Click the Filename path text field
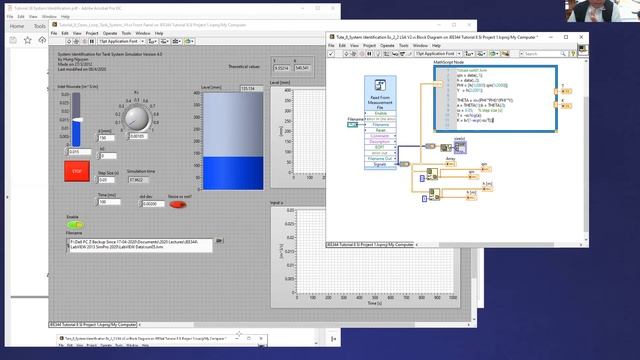This screenshot has width=640, height=360. (141, 245)
